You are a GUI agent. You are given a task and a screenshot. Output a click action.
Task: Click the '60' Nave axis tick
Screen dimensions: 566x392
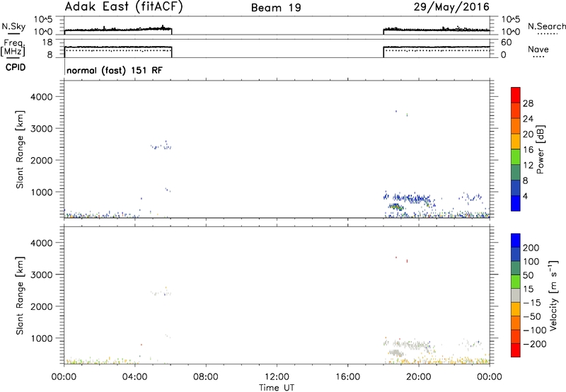tap(507, 42)
